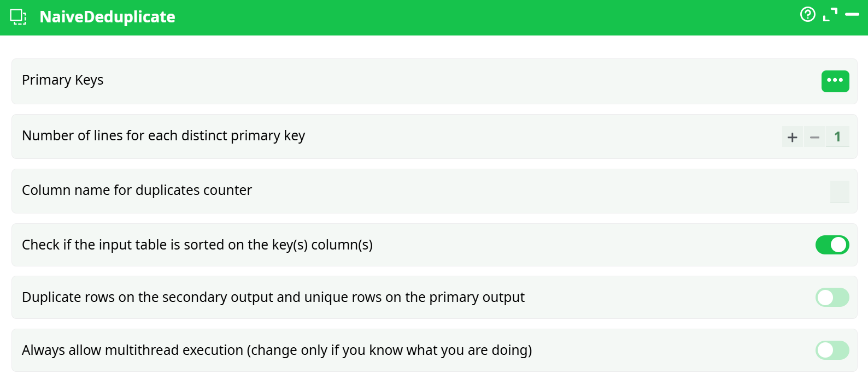The image size is (868, 386).
Task: Click the 'Column name for duplicates counter' label
Action: point(137,191)
